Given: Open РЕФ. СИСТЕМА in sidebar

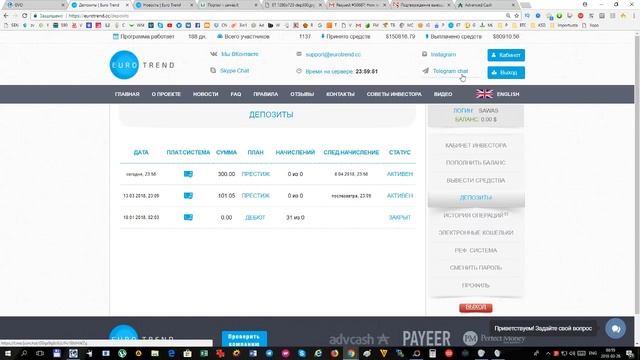Looking at the screenshot, I should 476,250.
